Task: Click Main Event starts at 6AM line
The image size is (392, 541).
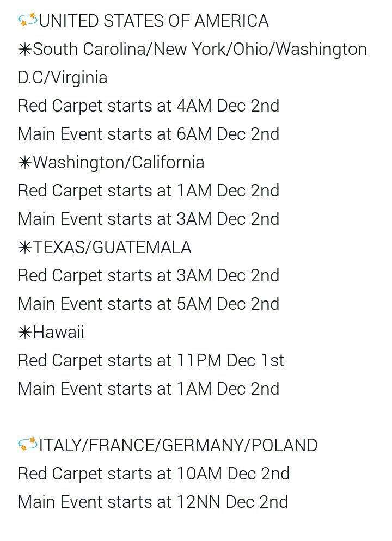Action: [149, 134]
